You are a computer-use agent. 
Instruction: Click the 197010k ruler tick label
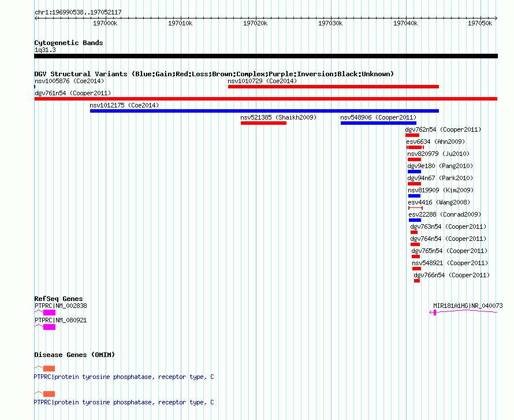[180, 23]
